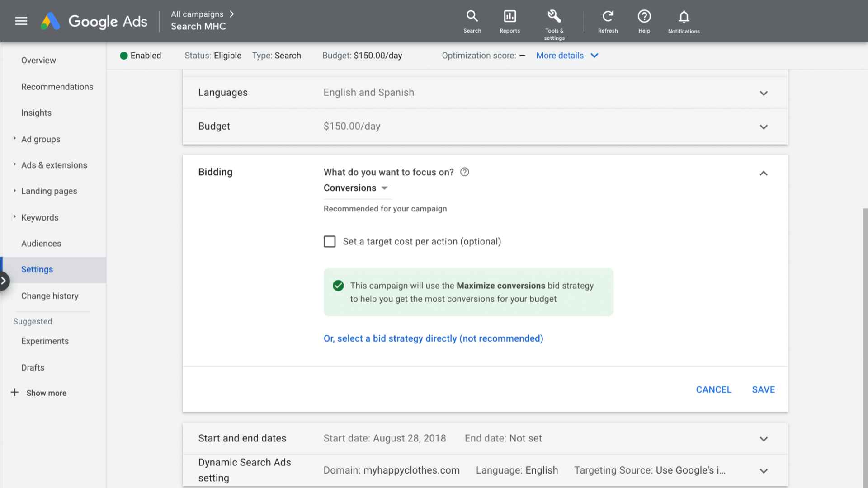The image size is (868, 488).
Task: Click green checkmark in Maximize conversions notice
Action: (x=338, y=286)
